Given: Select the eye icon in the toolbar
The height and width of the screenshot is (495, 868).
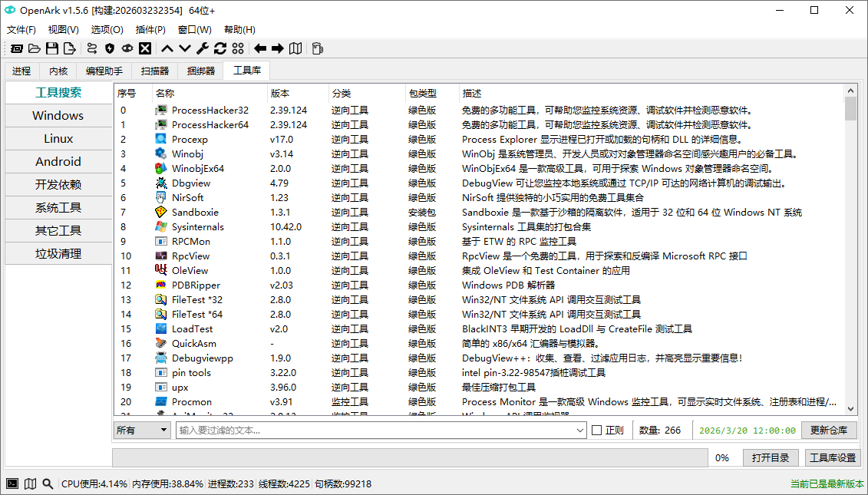Looking at the screenshot, I should [127, 48].
